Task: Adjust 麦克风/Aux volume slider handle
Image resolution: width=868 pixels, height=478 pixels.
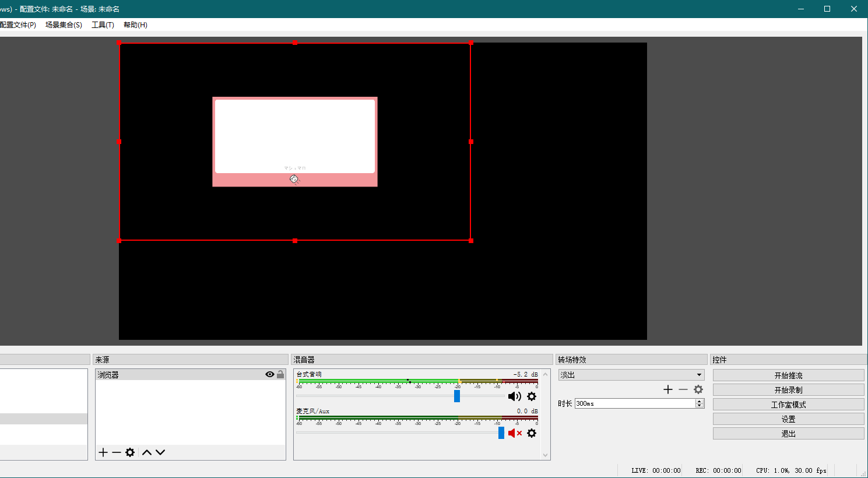Action: [501, 433]
